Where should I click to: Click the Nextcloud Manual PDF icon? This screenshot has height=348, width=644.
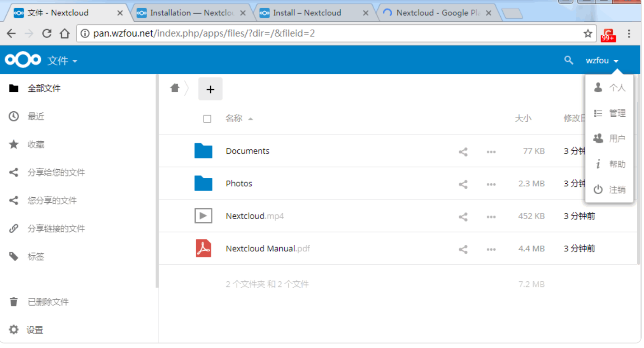(x=203, y=248)
